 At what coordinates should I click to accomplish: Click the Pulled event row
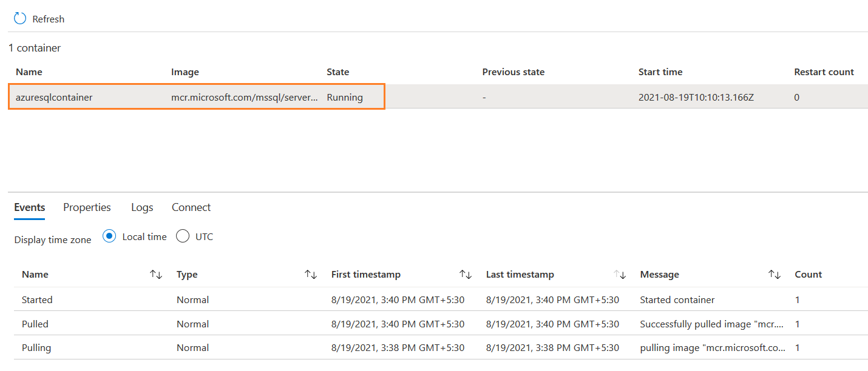[35, 324]
